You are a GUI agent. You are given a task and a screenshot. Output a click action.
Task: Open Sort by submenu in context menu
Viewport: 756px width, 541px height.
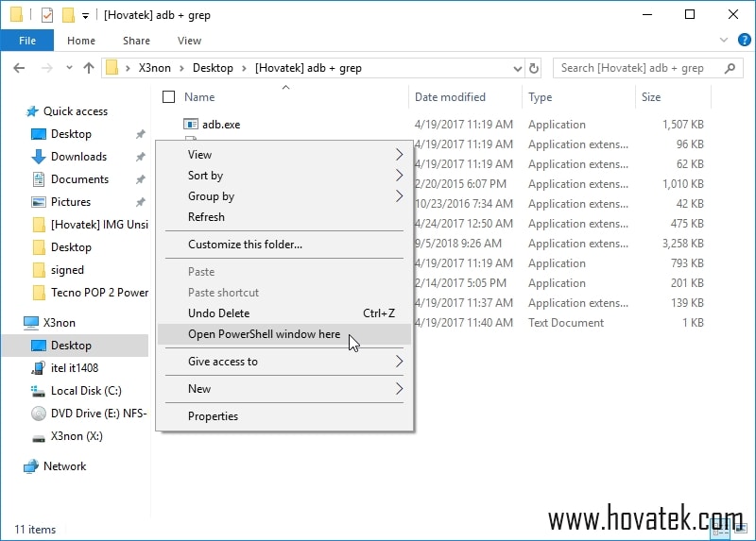pyautogui.click(x=284, y=176)
